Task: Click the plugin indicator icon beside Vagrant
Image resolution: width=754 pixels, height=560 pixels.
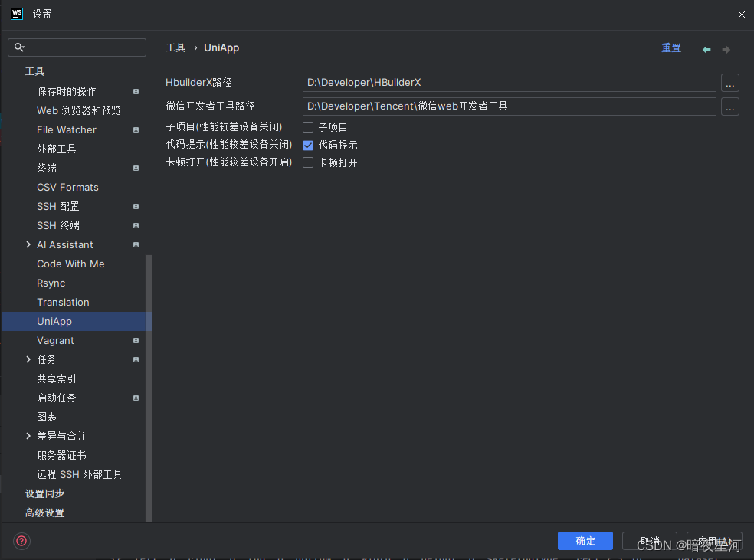Action: (136, 340)
